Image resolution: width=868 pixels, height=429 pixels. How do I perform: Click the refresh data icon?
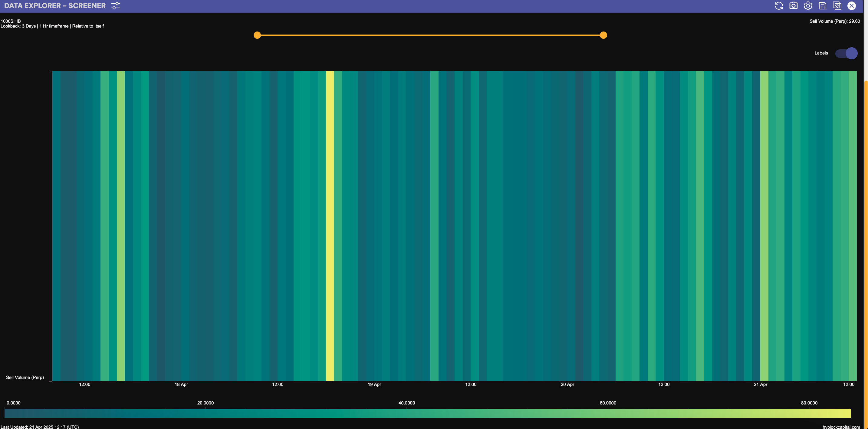(779, 6)
